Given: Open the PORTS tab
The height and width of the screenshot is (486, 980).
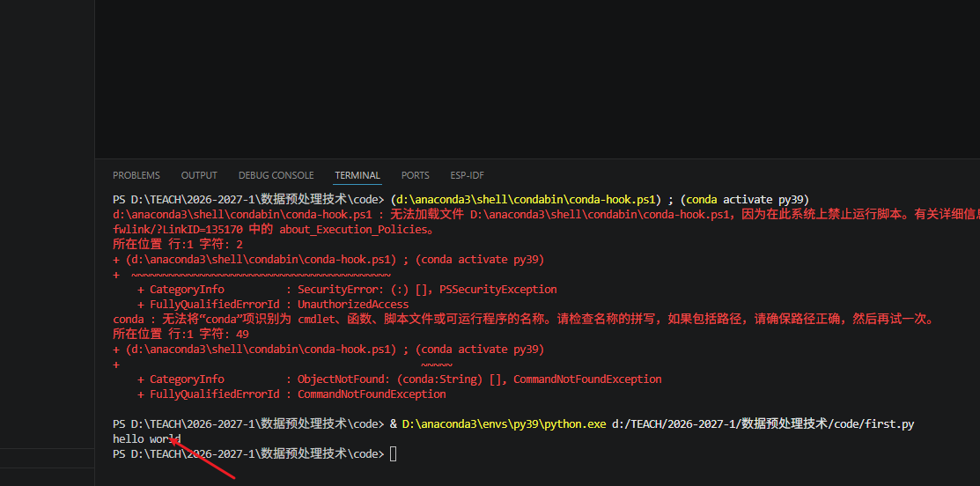Looking at the screenshot, I should point(415,175).
